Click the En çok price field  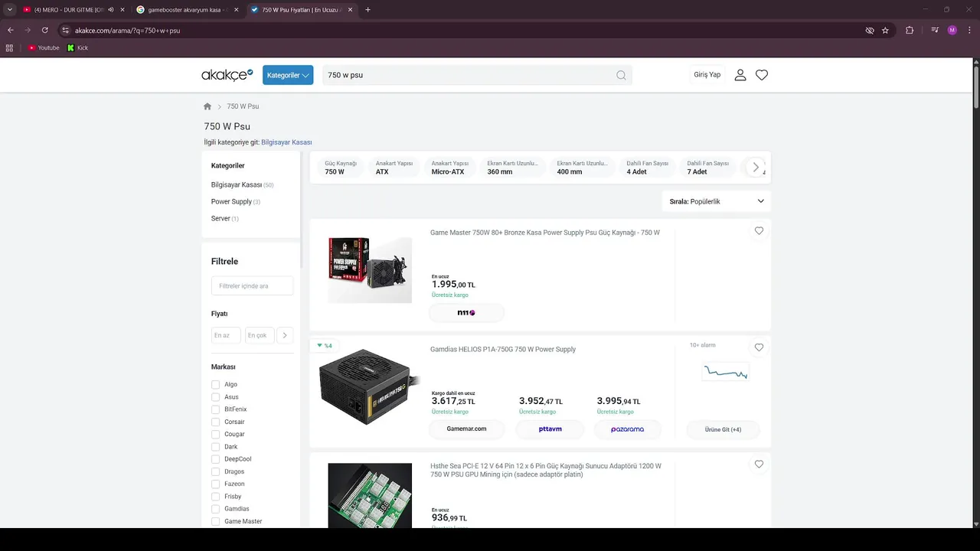tap(260, 335)
